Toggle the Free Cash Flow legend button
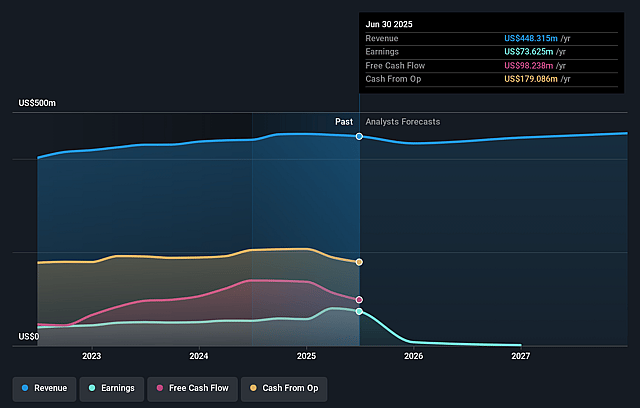Viewport: 640px width, 408px height. 193,388
